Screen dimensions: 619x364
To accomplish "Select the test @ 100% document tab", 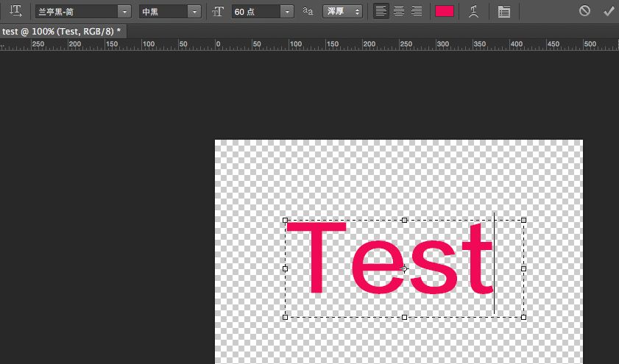I will [x=63, y=32].
